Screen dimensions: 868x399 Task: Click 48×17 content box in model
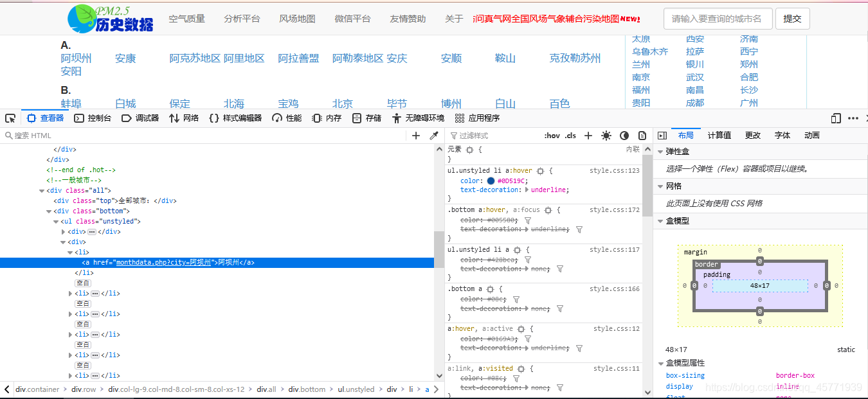point(759,286)
